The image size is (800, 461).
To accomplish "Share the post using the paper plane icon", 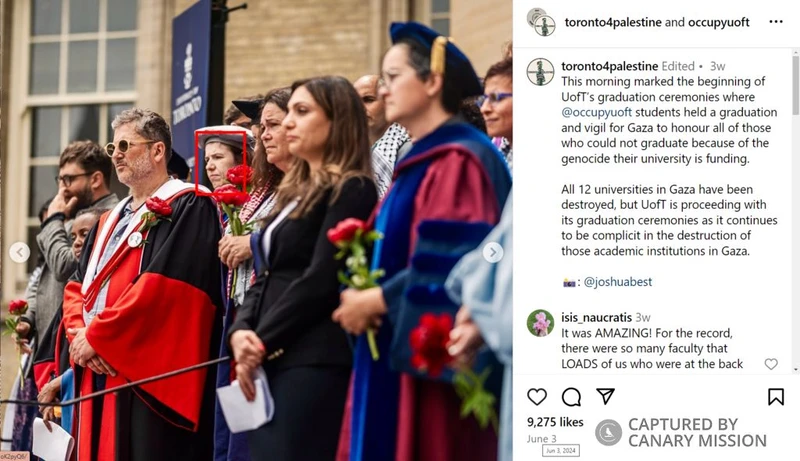I will (x=605, y=396).
